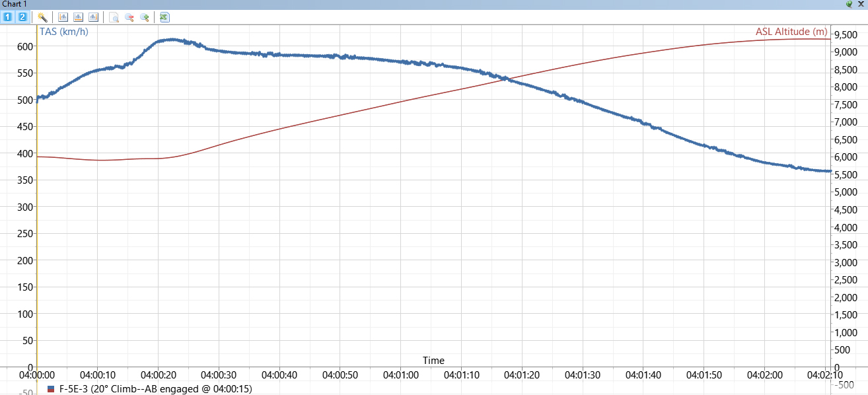Screen dimensions: 868x395
Task: Select the TAS (km/h) axis label
Action: point(64,32)
